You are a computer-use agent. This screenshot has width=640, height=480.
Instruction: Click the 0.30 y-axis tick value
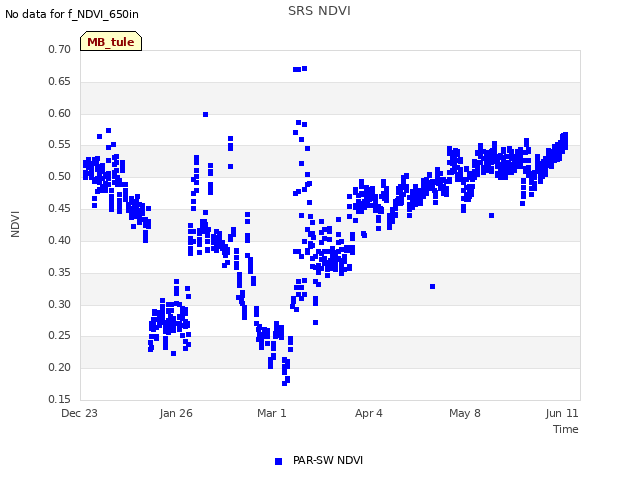coord(60,304)
